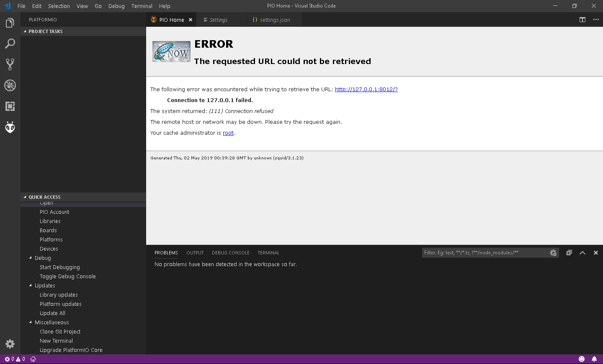Maximize the panel with the up chevron
The image size is (603, 364).
coord(582,253)
